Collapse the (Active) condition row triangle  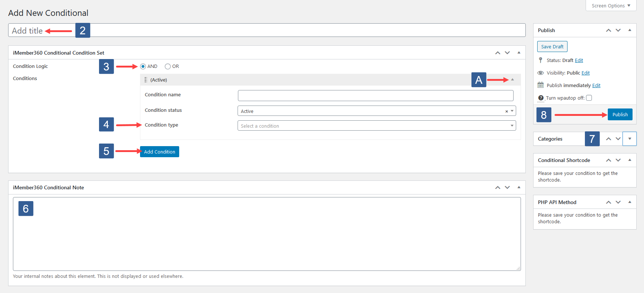pos(512,80)
